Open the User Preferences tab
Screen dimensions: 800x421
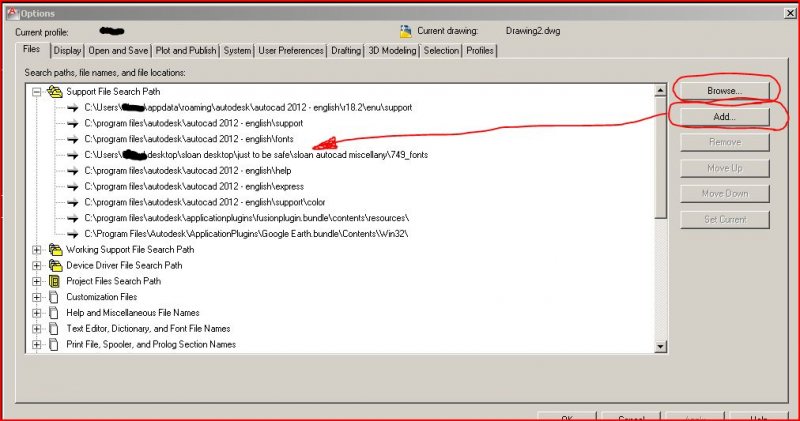coord(291,51)
